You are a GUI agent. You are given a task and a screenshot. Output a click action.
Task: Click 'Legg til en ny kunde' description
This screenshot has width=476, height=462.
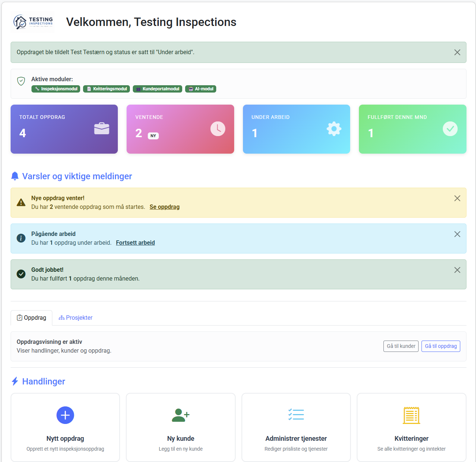(x=181, y=449)
